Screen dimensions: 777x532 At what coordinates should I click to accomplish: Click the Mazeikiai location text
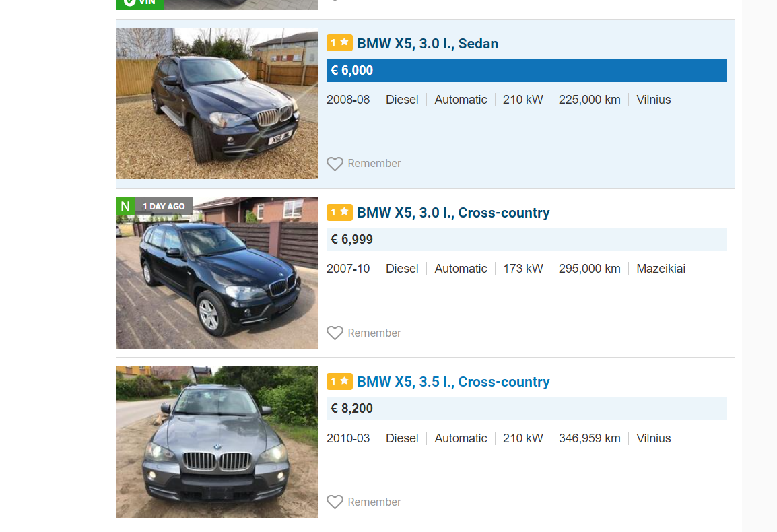click(661, 269)
